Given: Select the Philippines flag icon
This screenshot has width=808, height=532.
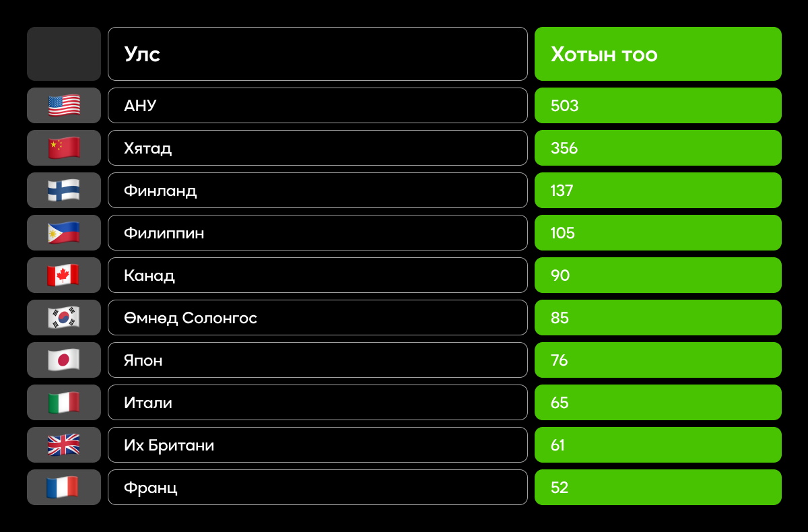Looking at the screenshot, I should pyautogui.click(x=64, y=232).
